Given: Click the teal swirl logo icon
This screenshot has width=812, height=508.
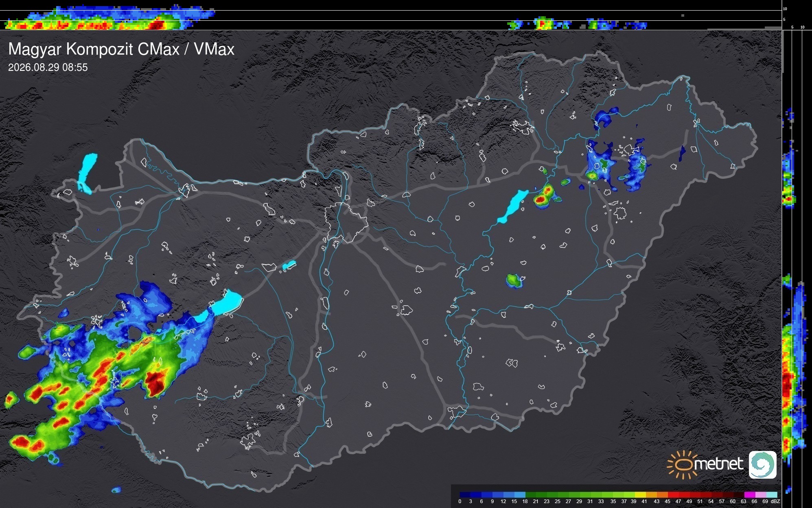Looking at the screenshot, I should pos(763,464).
